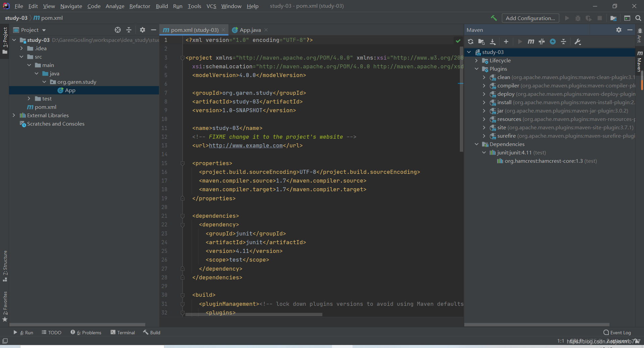Expand the .idea folder
Screen dimensions: 644x348
pos(21,48)
